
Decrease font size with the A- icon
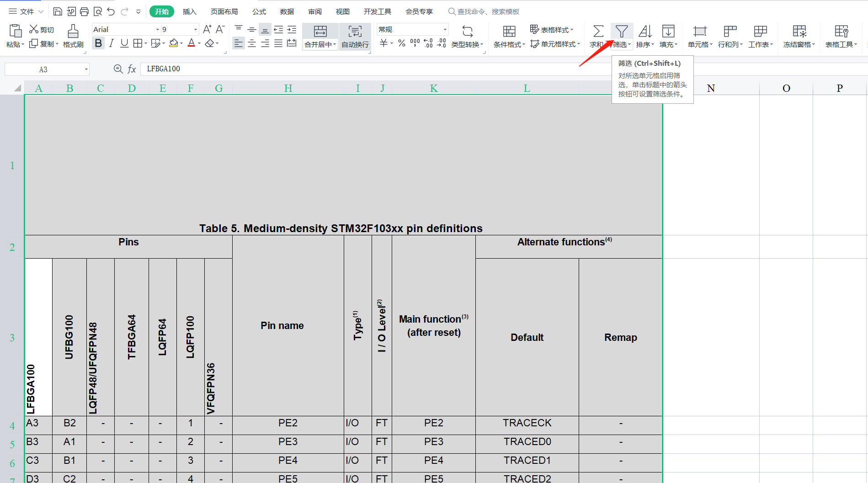220,29
